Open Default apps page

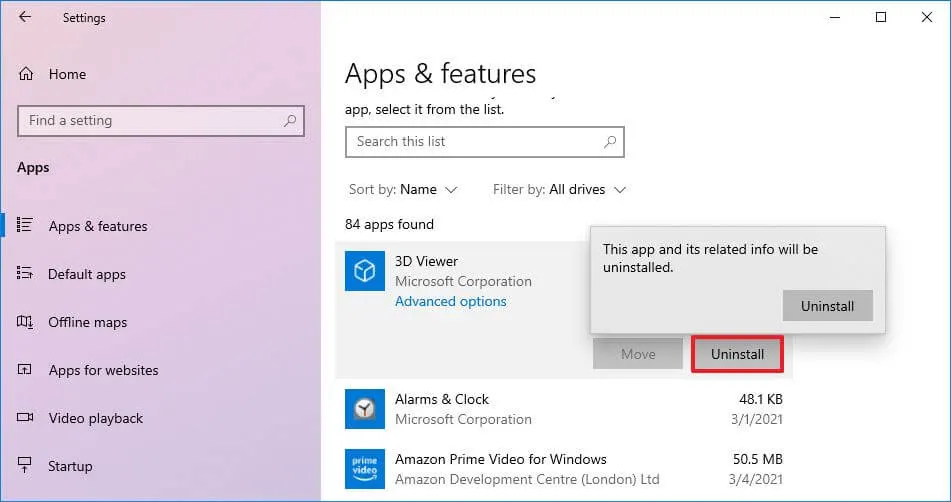(87, 274)
